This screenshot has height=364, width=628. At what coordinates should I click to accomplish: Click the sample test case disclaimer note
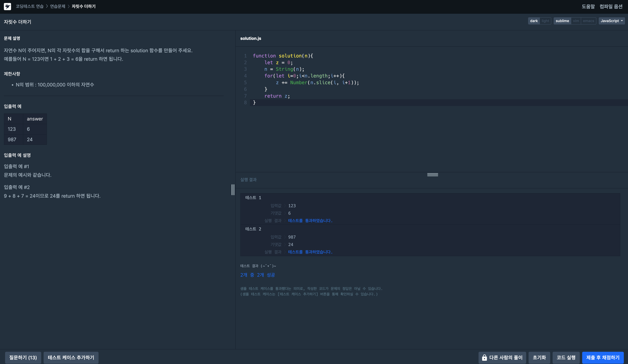[311, 291]
